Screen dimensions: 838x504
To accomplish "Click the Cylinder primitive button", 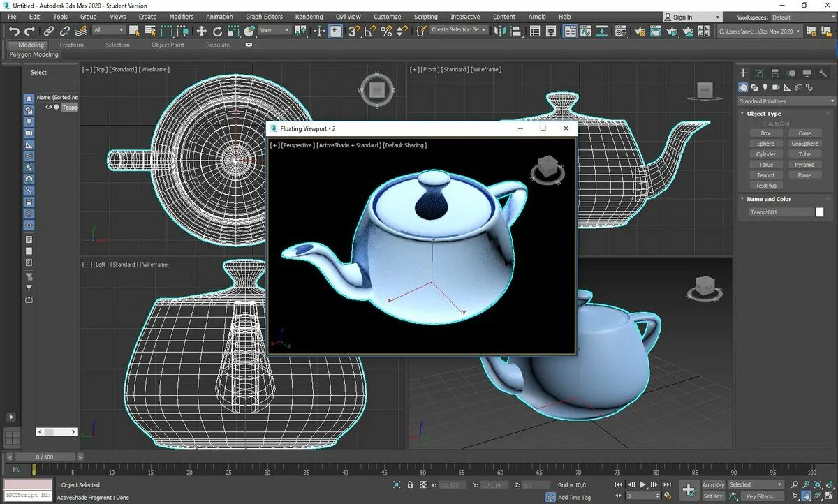I will (x=766, y=154).
